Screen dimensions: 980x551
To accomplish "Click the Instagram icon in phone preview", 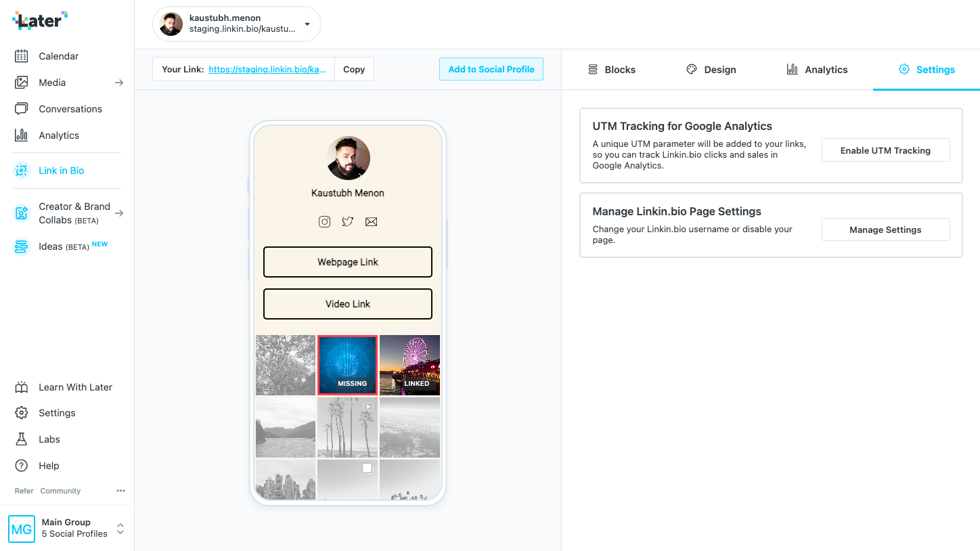I will 325,221.
